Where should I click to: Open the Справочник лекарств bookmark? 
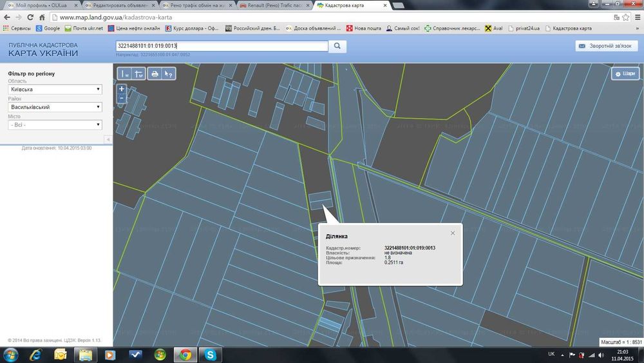(452, 28)
